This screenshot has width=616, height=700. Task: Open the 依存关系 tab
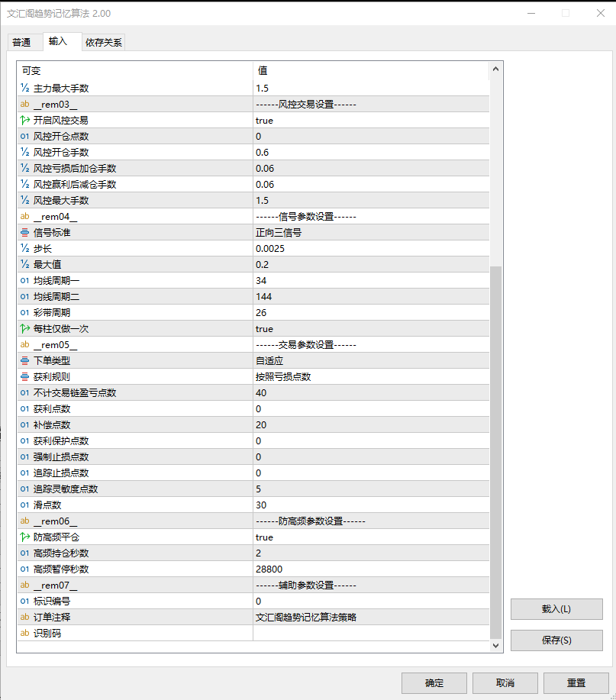[x=103, y=43]
